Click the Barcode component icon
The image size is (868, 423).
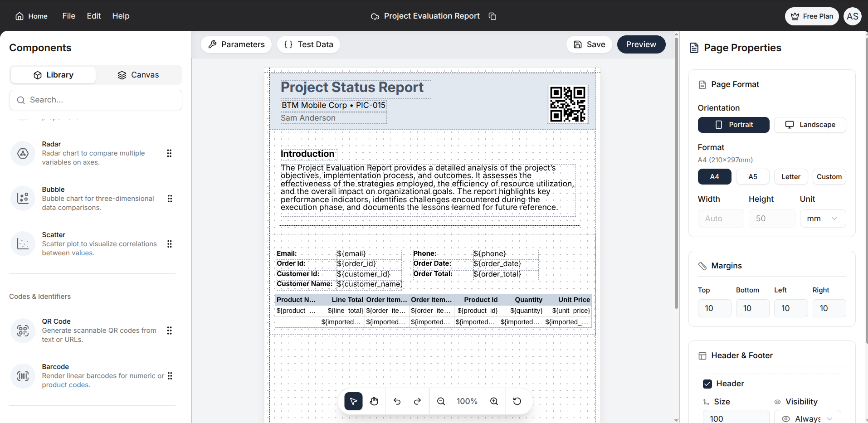(x=23, y=376)
